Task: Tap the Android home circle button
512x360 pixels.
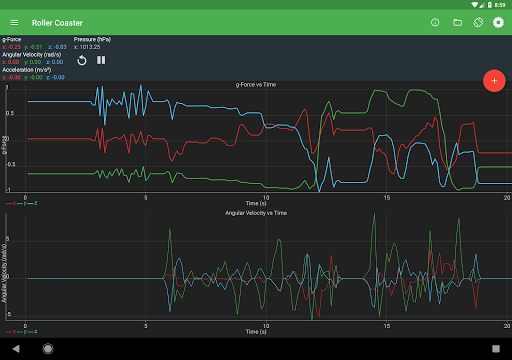Action: [x=48, y=349]
